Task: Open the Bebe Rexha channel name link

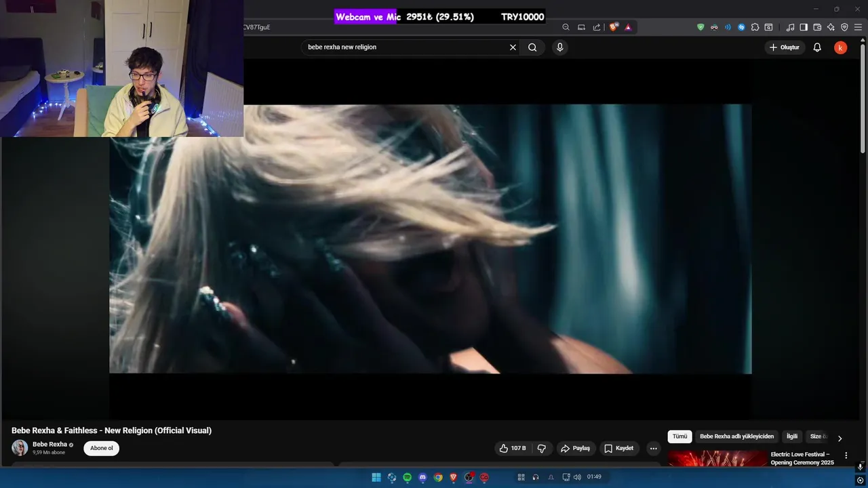Action: tap(50, 445)
